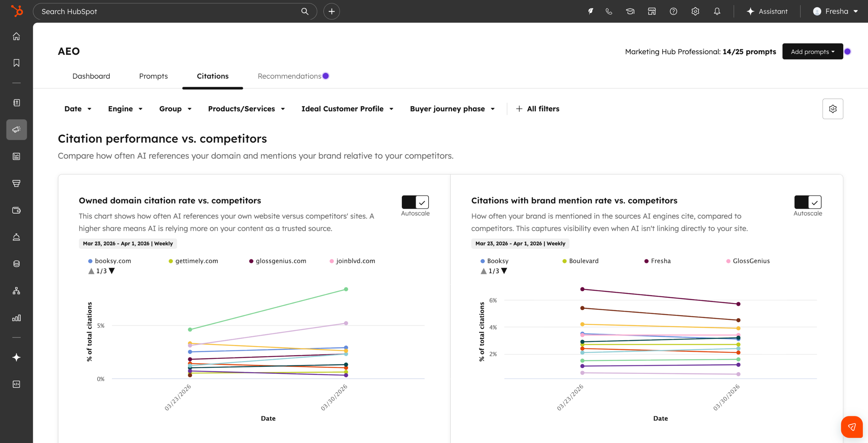Open the Commerce wallet sidebar icon
Image resolution: width=868 pixels, height=443 pixels.
tap(16, 210)
